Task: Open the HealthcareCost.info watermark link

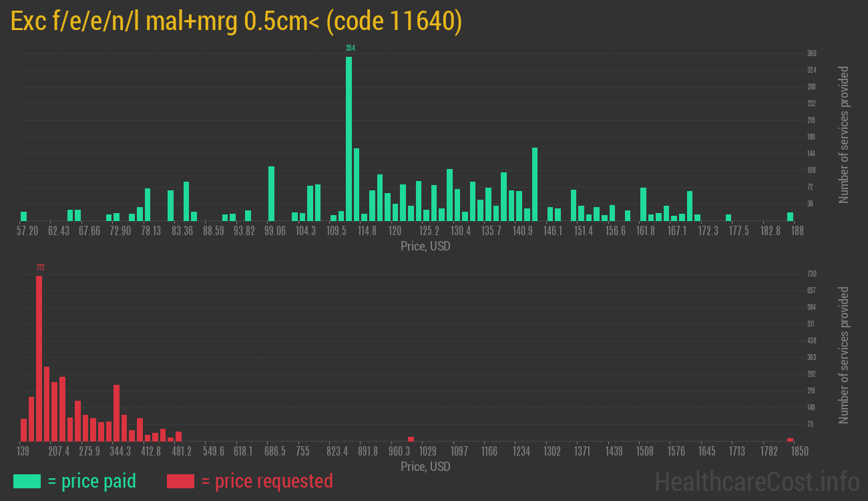Action: pyautogui.click(x=756, y=481)
